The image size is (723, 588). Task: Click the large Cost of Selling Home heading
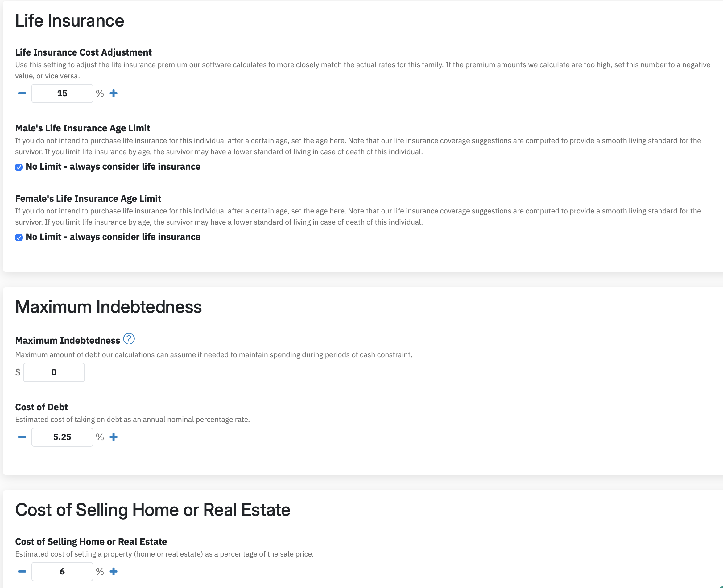(x=153, y=510)
